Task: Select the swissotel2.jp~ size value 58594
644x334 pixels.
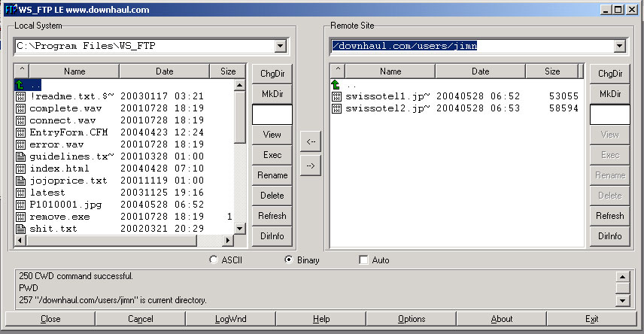Action: tap(563, 108)
